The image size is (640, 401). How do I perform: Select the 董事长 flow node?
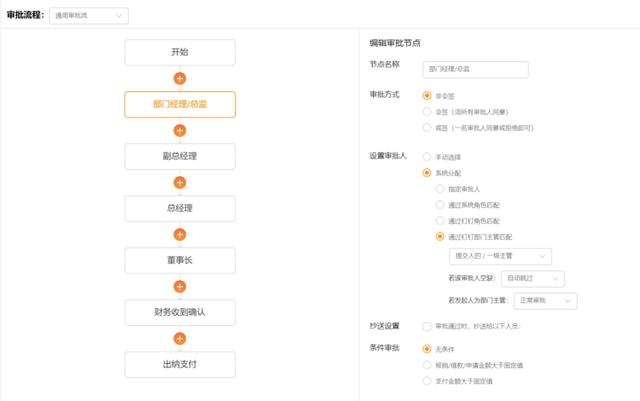tap(180, 260)
